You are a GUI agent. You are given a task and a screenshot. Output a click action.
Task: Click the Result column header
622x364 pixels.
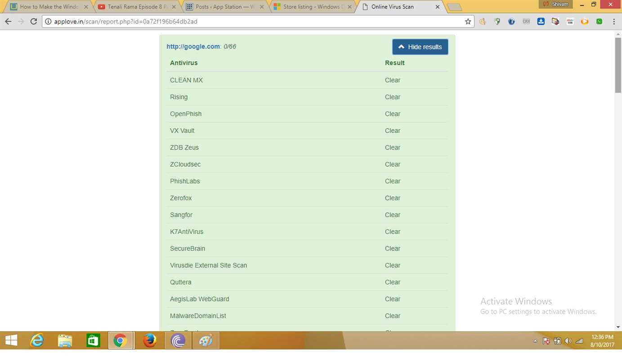click(x=394, y=63)
